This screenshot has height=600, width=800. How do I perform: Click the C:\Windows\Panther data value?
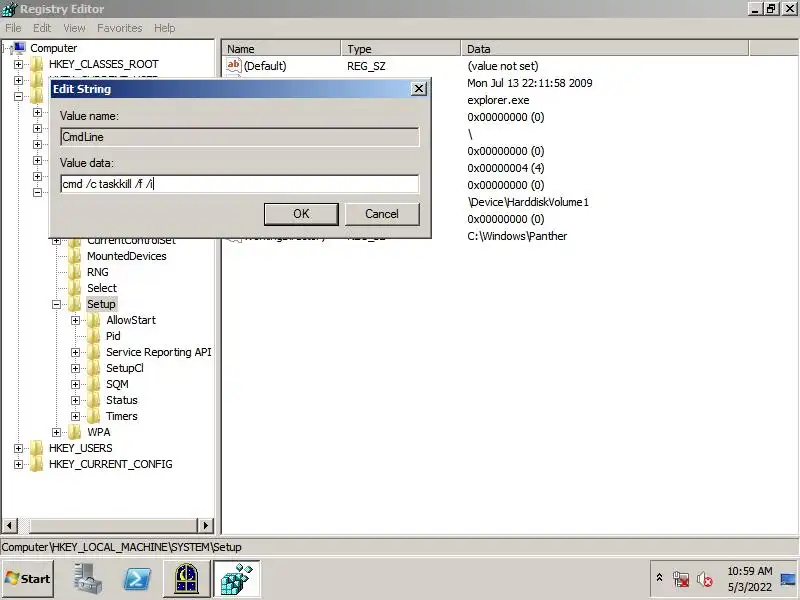pyautogui.click(x=517, y=236)
